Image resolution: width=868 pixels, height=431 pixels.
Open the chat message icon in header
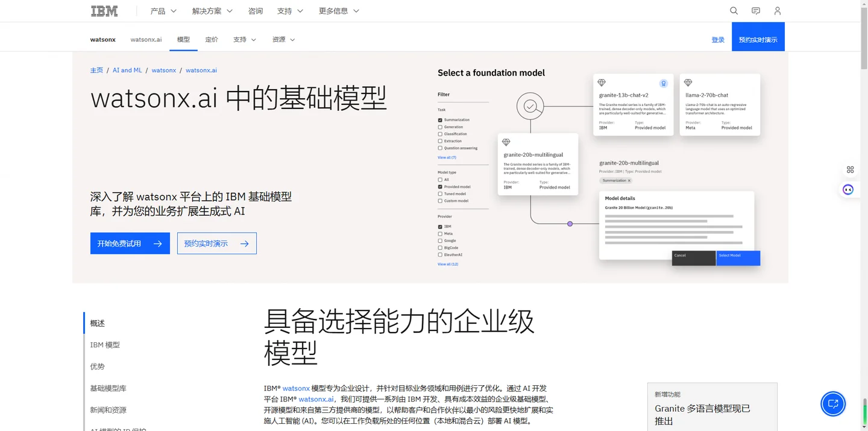click(x=756, y=11)
